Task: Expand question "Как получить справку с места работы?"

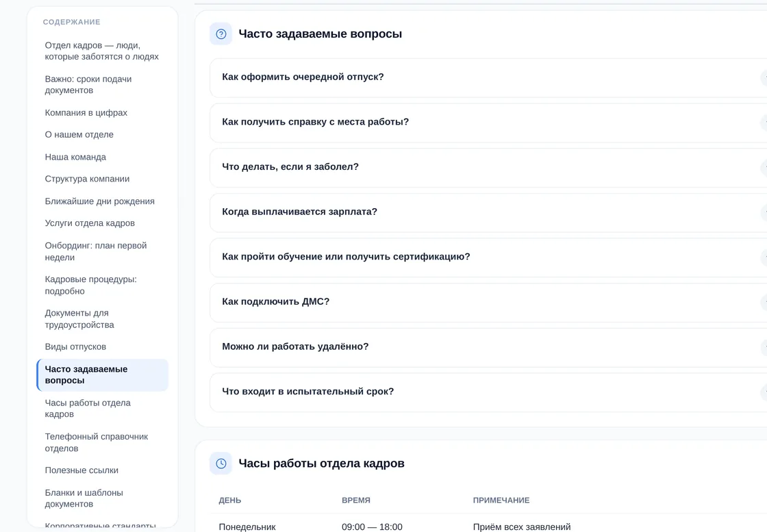Action: pyautogui.click(x=488, y=123)
